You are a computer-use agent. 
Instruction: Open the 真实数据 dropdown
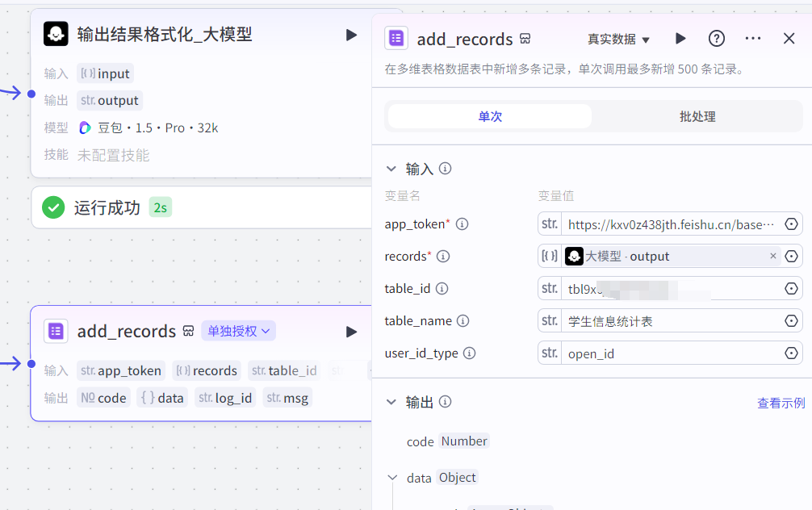[x=618, y=40]
